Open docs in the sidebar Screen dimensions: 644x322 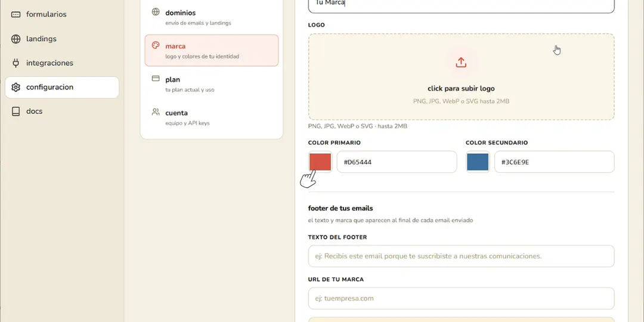(62, 112)
